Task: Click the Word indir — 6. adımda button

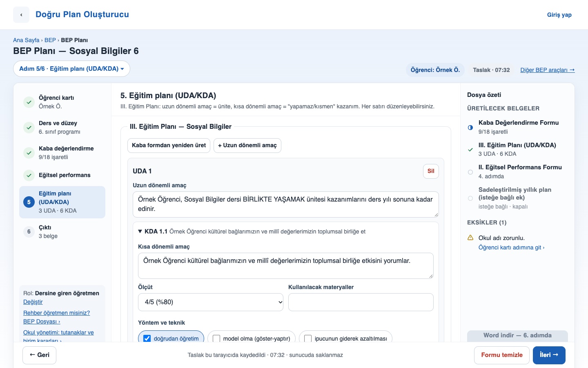Action: pyautogui.click(x=517, y=336)
